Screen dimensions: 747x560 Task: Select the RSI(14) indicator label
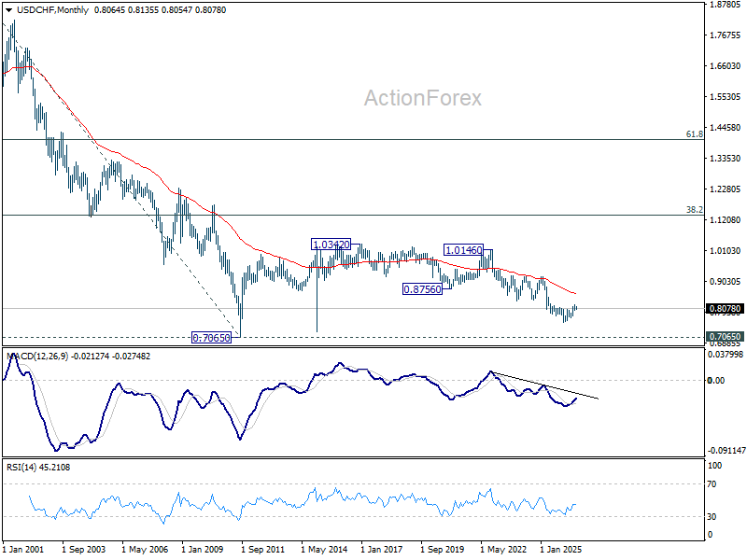coord(21,468)
